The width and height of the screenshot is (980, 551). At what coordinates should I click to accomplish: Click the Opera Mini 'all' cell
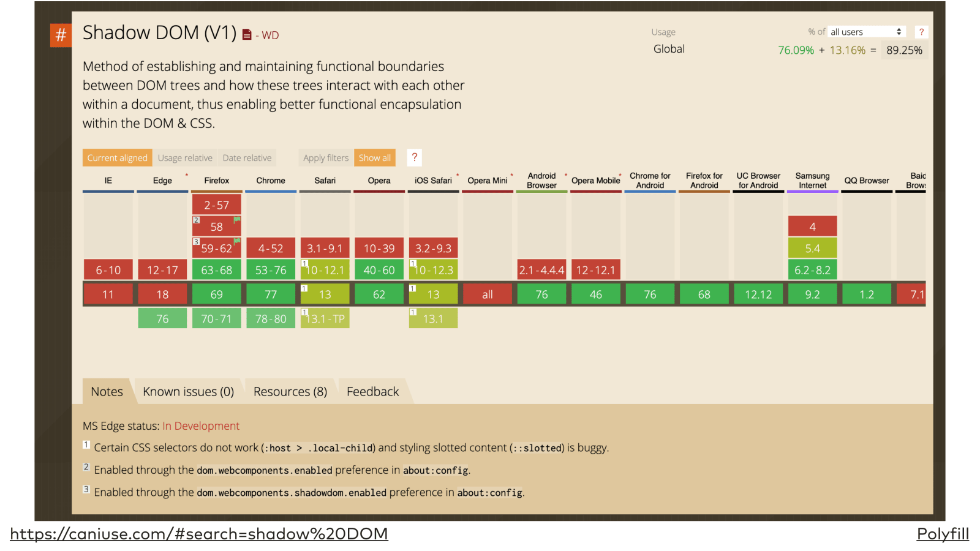[x=488, y=294]
